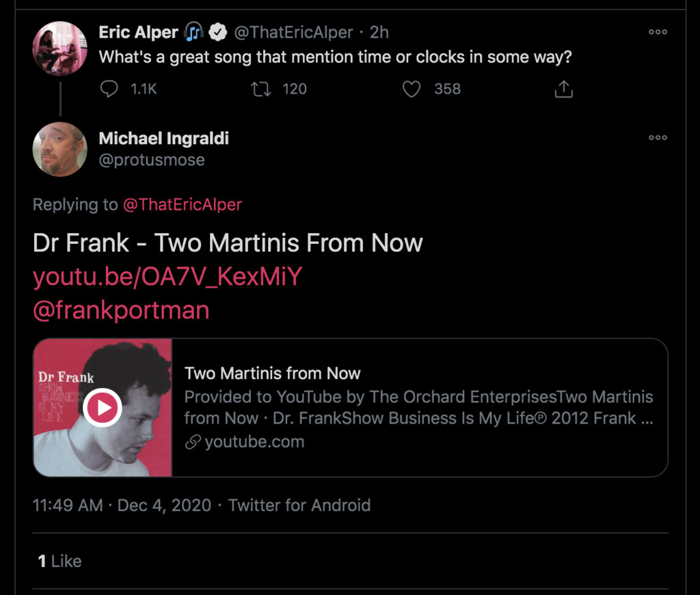Open more options on Eric Alper's tweet
The width and height of the screenshot is (700, 595).
pyautogui.click(x=658, y=32)
